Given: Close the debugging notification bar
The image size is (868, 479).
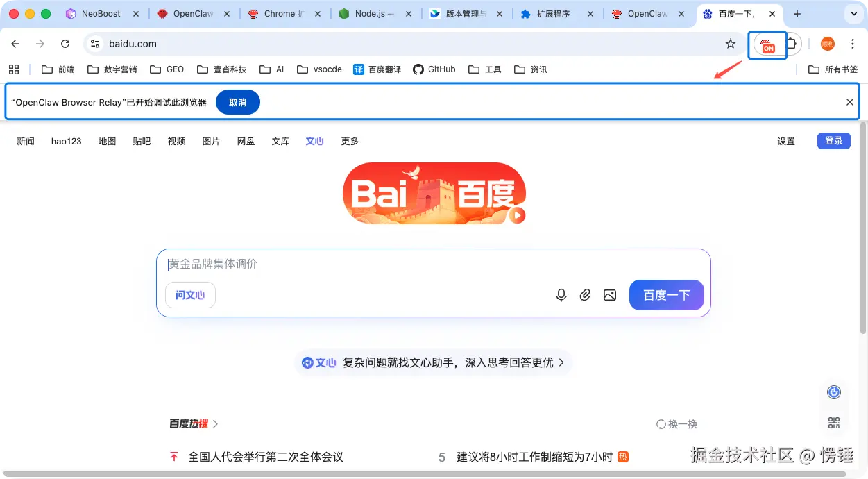Looking at the screenshot, I should tap(850, 102).
